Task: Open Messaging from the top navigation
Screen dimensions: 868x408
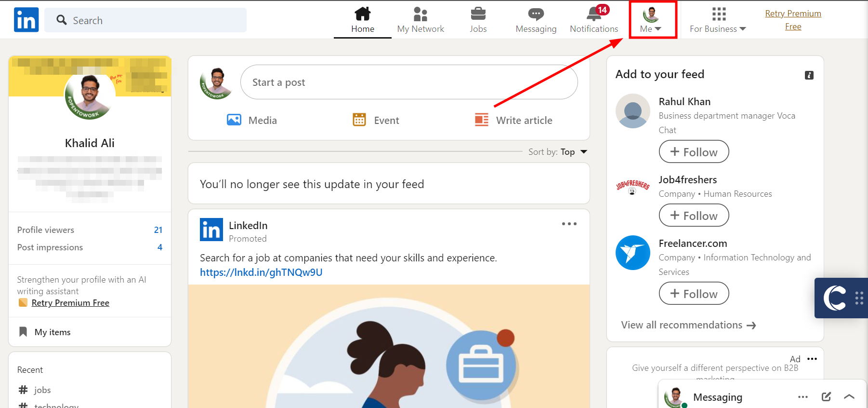Action: coord(536,20)
